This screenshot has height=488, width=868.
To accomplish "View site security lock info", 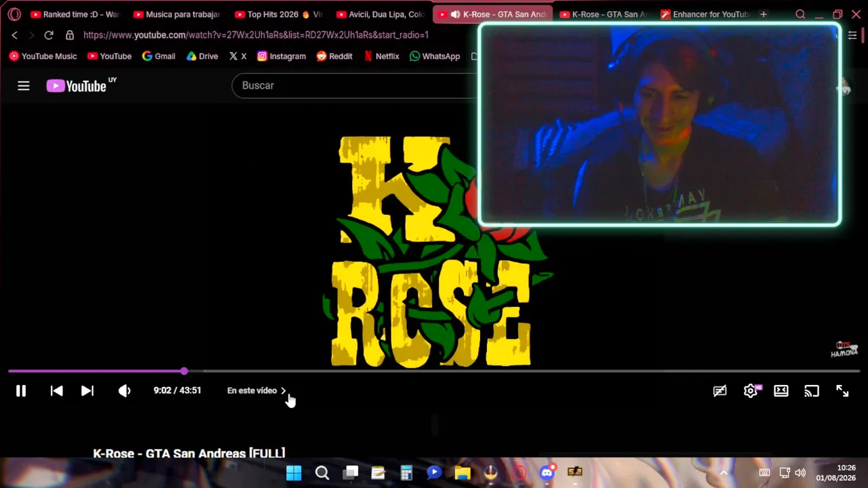I will tap(70, 35).
